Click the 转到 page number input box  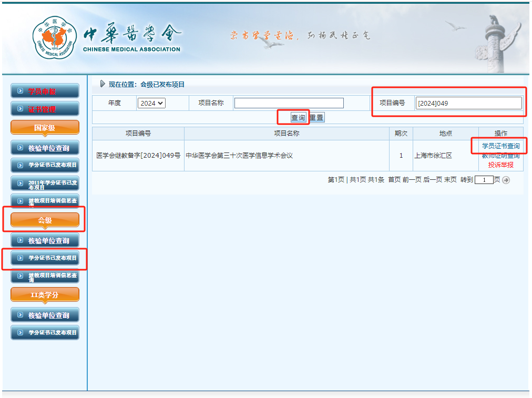tap(484, 180)
